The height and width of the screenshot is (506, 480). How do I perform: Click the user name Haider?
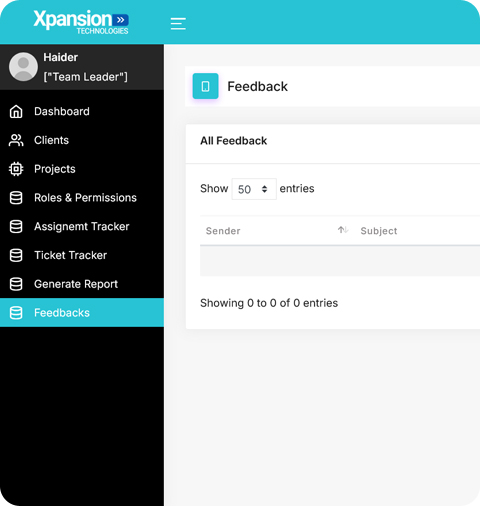pyautogui.click(x=60, y=57)
